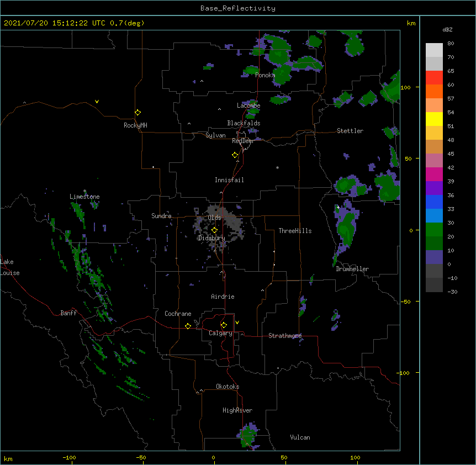Click the Cochrane label
Image resolution: width=476 pixels, height=465 pixels.
(x=178, y=314)
